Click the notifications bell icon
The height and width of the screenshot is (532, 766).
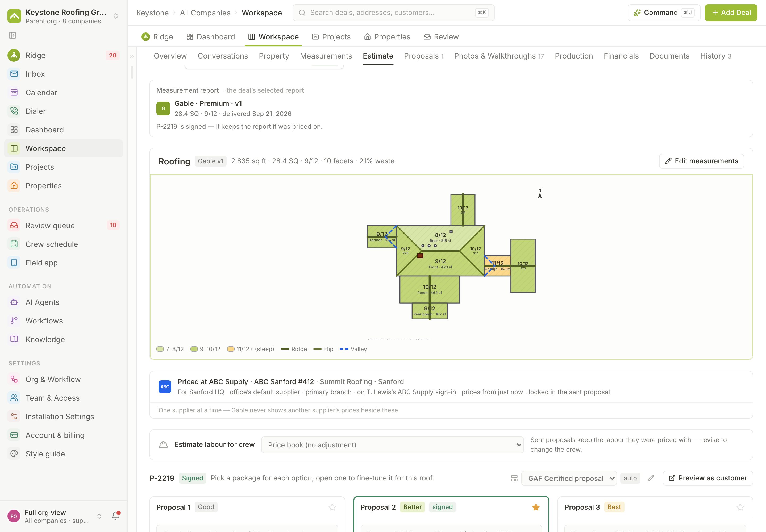[115, 516]
